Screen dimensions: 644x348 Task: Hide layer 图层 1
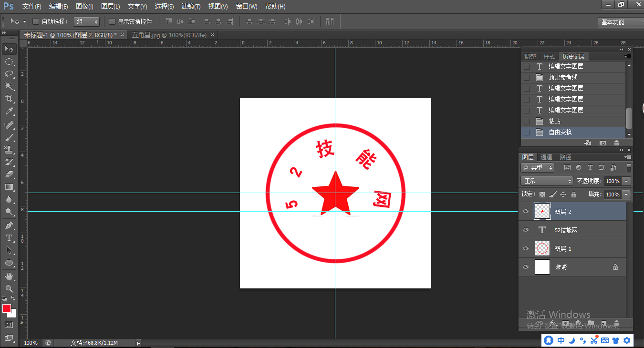point(526,248)
